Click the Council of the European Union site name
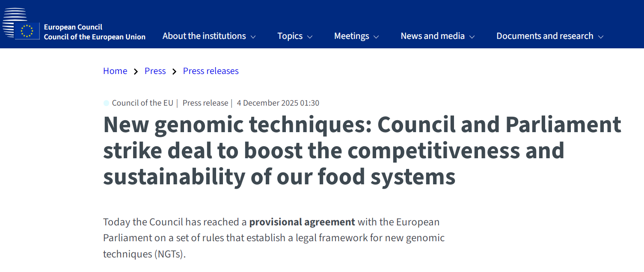The image size is (644, 272). tap(95, 37)
